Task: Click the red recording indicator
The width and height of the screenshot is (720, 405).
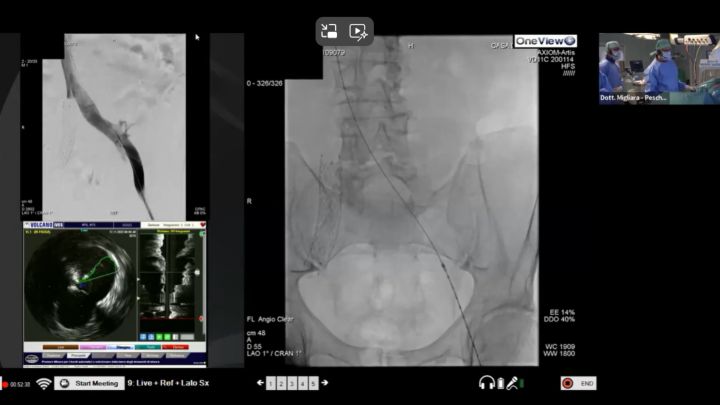Action: 5,384
